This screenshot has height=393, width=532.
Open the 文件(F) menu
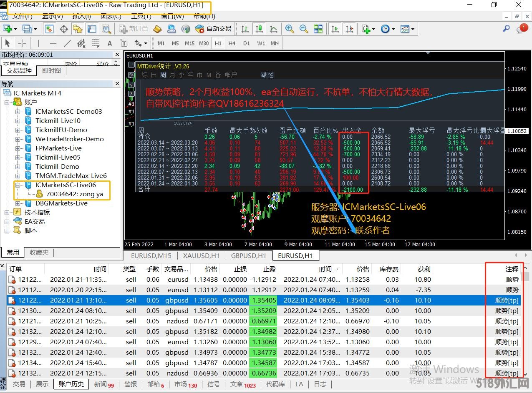[22, 16]
